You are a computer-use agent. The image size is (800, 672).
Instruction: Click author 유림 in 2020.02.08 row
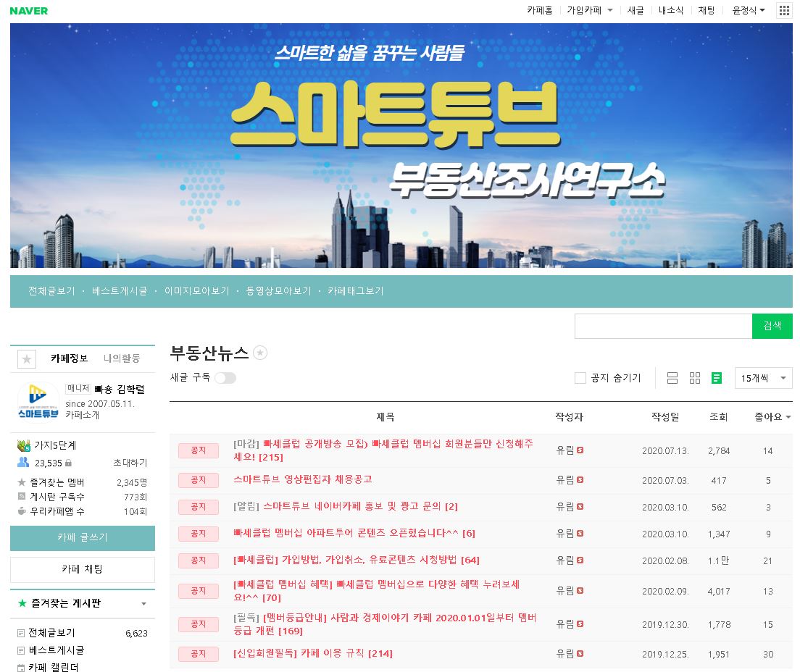564,560
